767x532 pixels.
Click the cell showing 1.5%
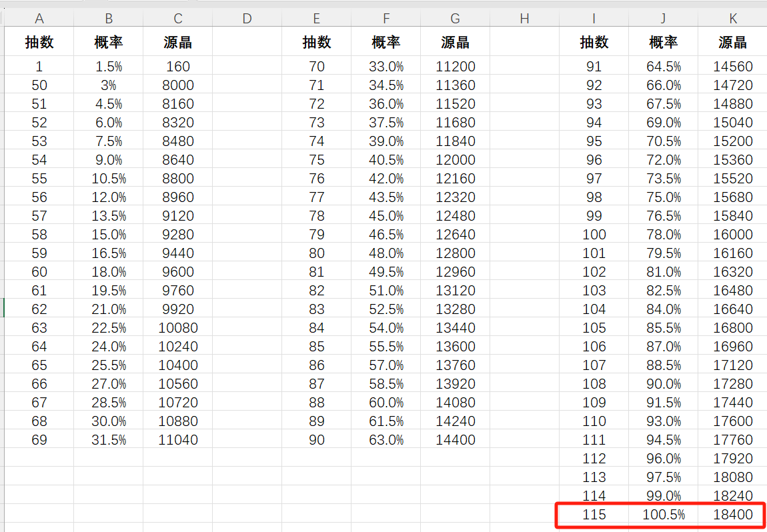109,66
